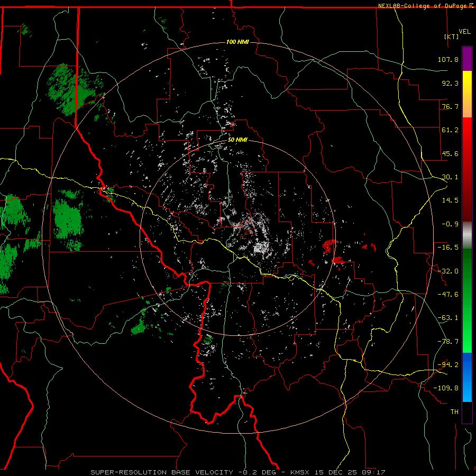Click the 30.1 velocity scale value
This screenshot has height=476, width=476.
[450, 177]
